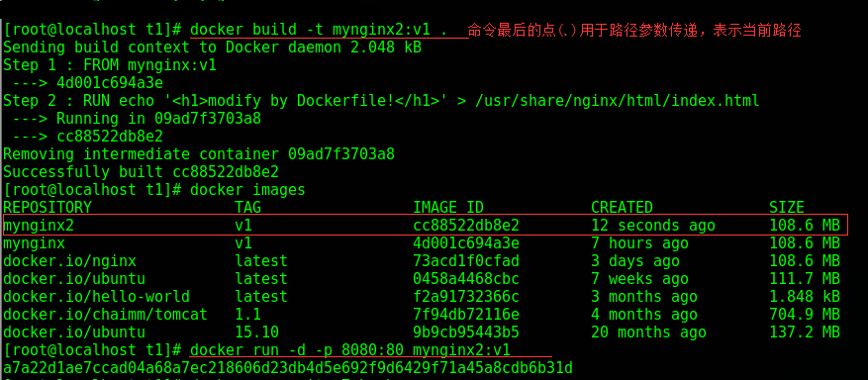Click image ID '4d001c694a3e' in table
This screenshot has height=380, width=868.
click(x=466, y=242)
